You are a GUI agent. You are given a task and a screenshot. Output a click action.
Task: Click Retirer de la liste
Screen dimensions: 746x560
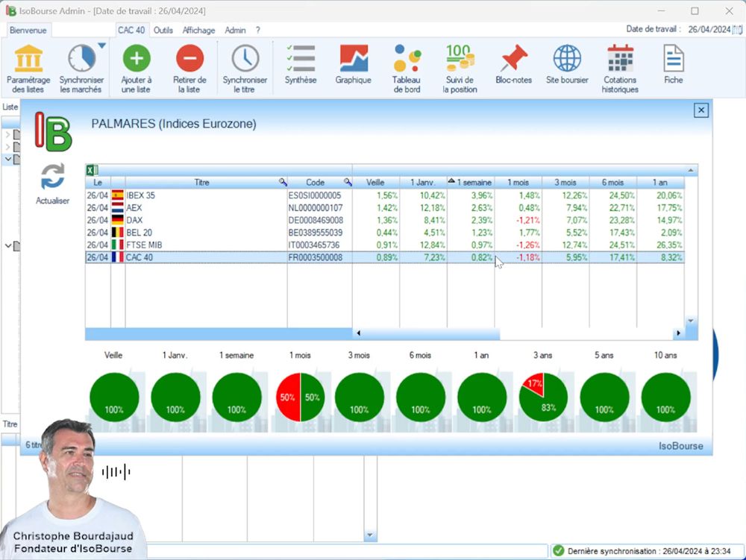(189, 69)
